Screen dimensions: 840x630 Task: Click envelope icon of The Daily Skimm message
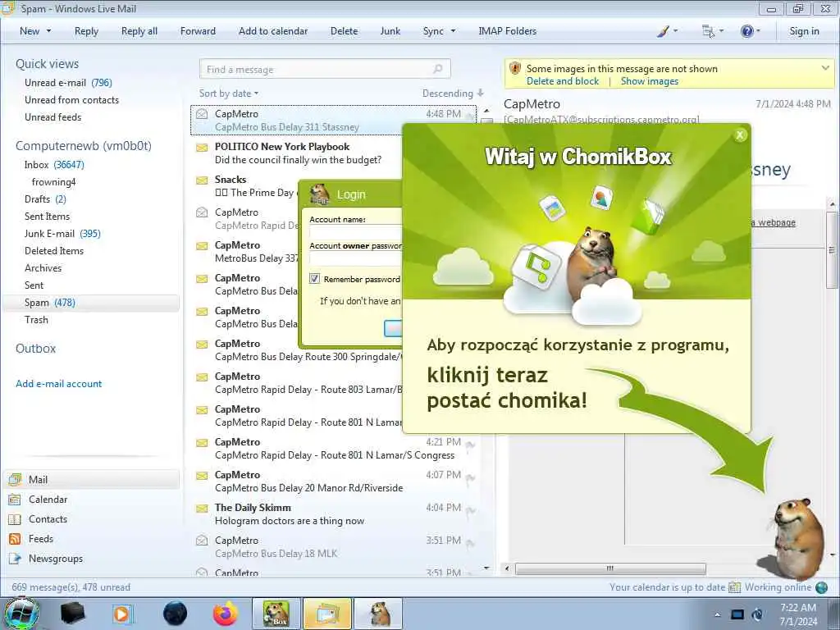click(202, 508)
